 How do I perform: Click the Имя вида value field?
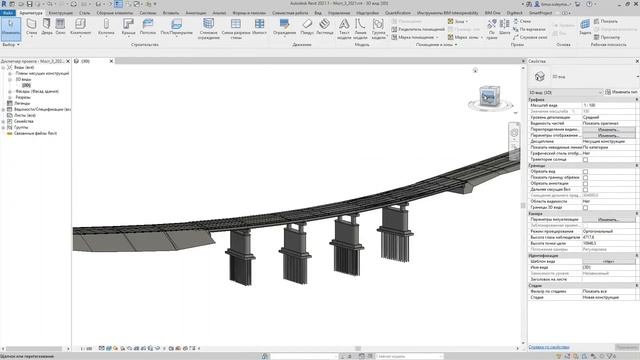[x=608, y=267]
